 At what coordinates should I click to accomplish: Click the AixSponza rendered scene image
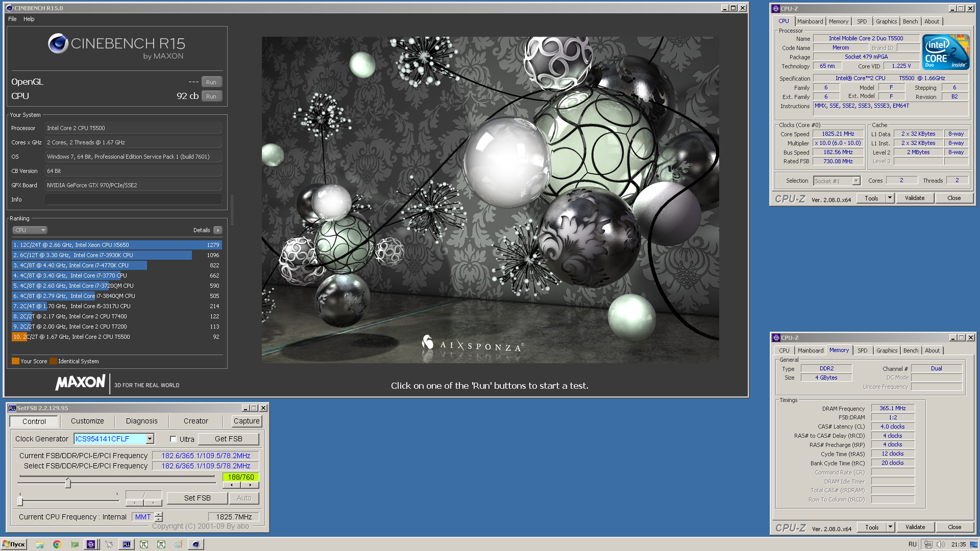point(490,199)
